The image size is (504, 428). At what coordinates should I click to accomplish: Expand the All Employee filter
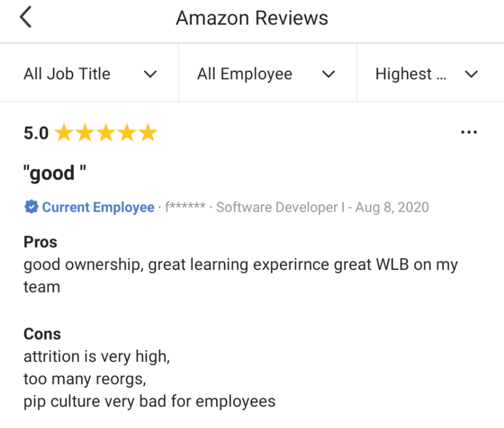[245, 73]
